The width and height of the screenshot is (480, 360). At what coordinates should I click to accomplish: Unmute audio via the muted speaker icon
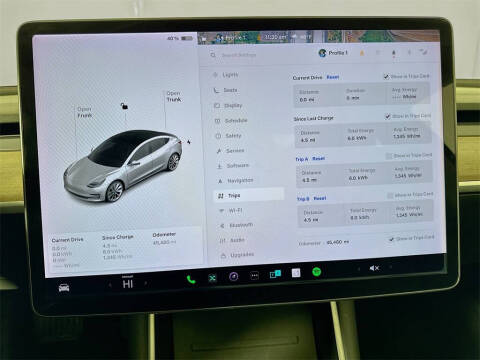point(374,268)
